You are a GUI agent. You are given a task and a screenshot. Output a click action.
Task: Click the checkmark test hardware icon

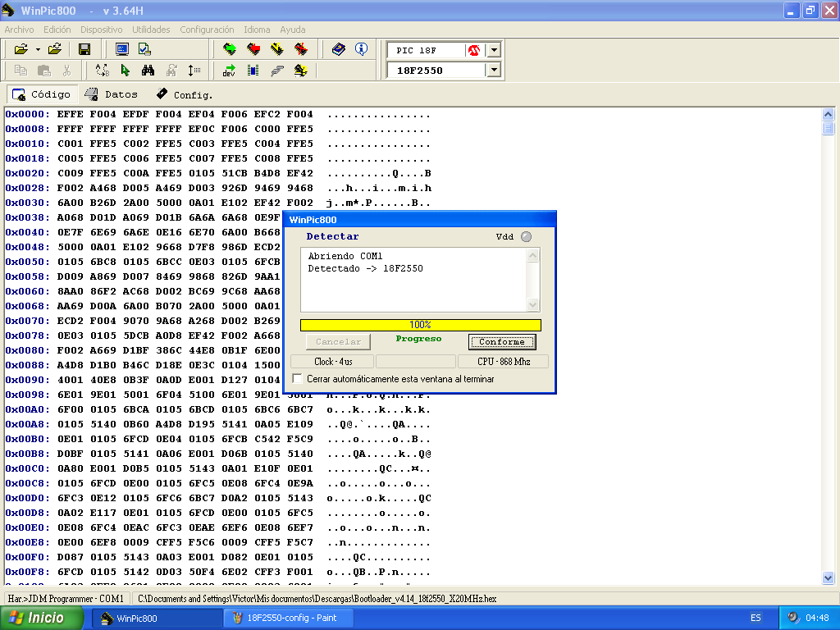coord(144,49)
